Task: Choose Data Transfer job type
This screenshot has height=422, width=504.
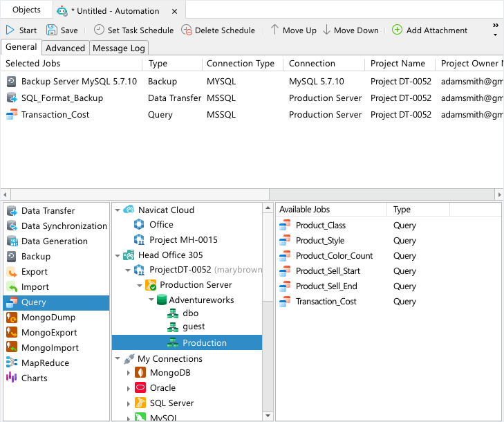Action: coord(56,211)
